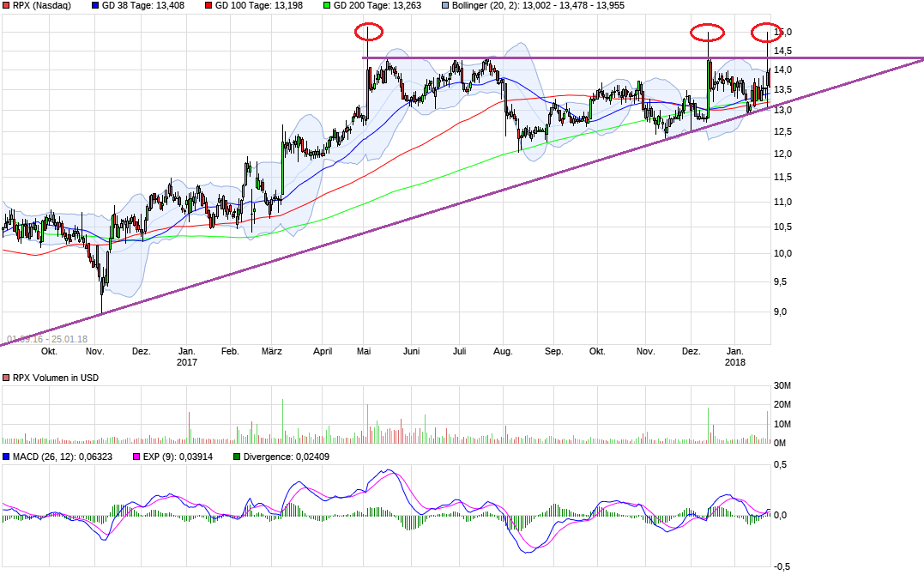
Task: Click the 2018 year label under Jan.
Action: 735,362
